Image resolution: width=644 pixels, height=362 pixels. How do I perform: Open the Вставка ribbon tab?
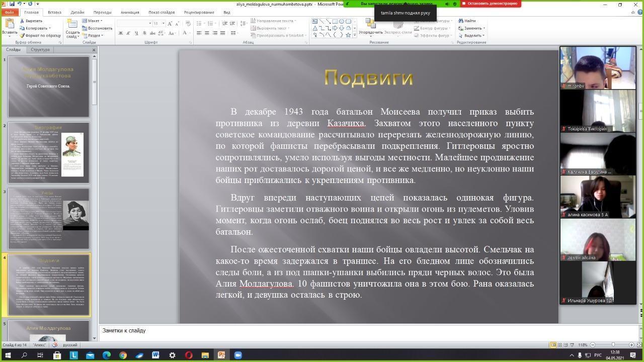point(54,12)
